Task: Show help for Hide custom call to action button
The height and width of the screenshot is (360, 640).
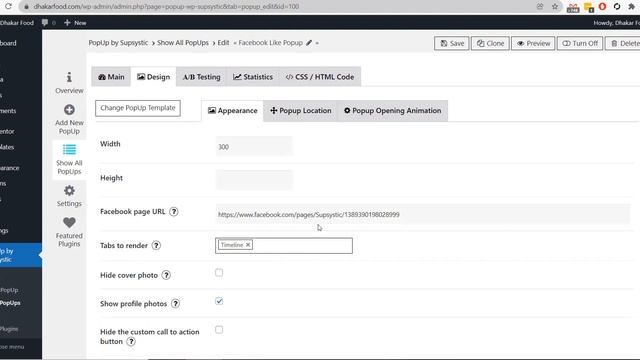Action: 131,342
